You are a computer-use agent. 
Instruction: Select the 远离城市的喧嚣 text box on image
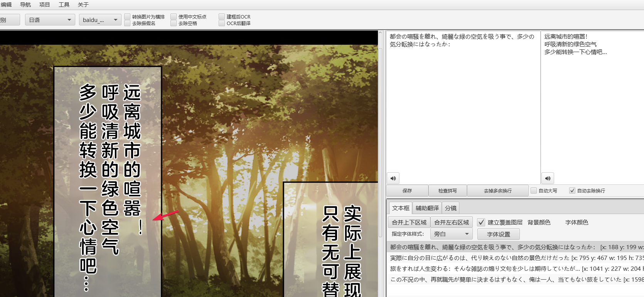tap(108, 181)
